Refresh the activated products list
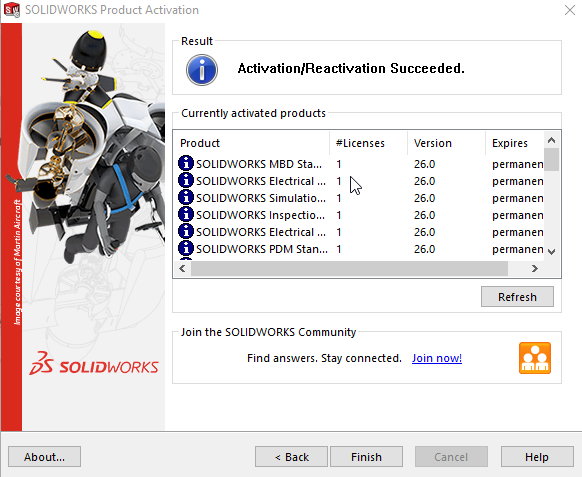This screenshot has width=582, height=477. pyautogui.click(x=517, y=297)
